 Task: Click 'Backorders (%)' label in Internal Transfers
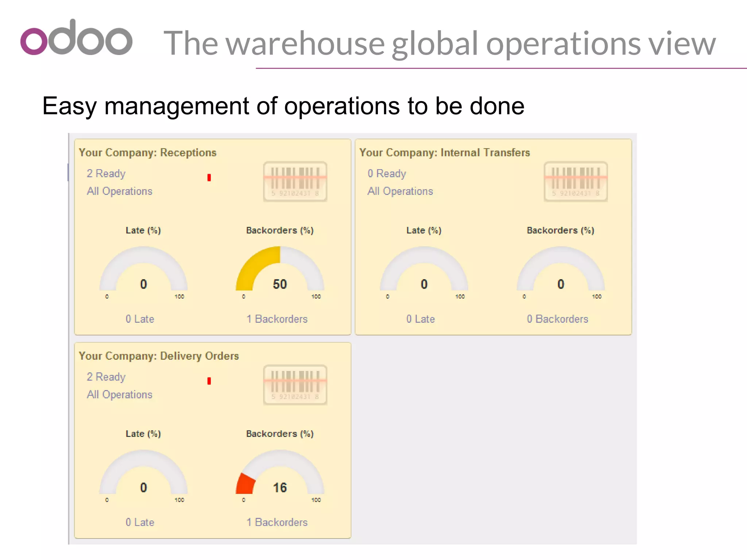[x=561, y=230]
